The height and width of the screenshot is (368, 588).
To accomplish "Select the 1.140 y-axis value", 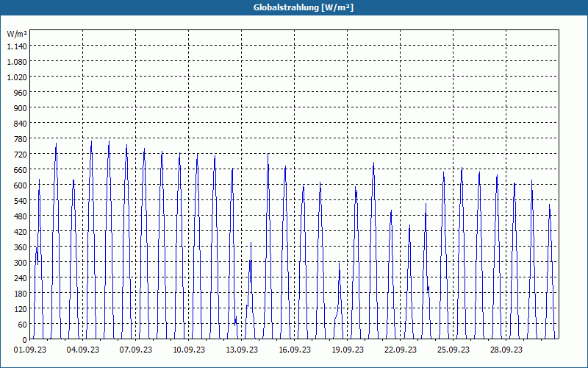I will 17,46.
